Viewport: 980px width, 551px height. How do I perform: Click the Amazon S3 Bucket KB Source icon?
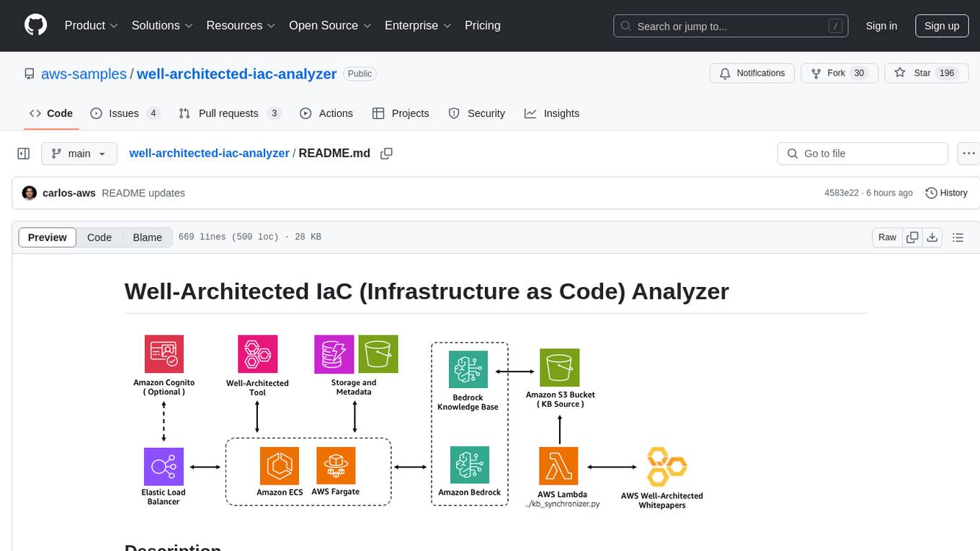[x=560, y=368]
